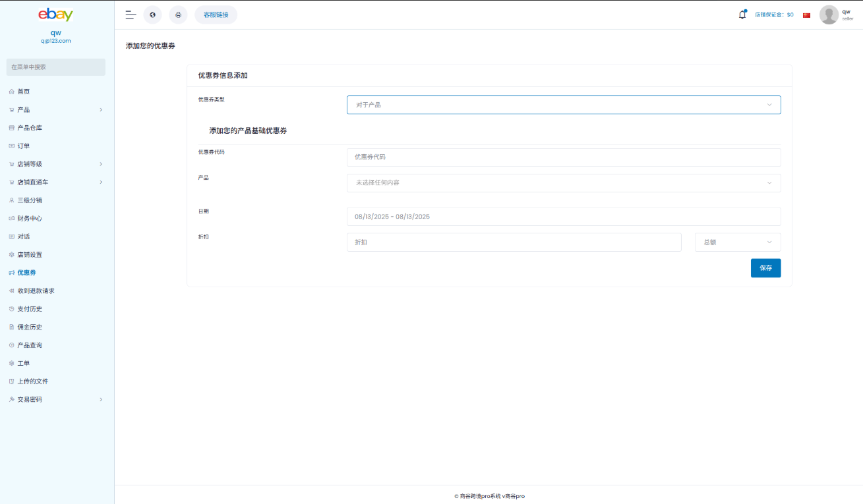Click the date range field
This screenshot has height=504, width=863.
[x=564, y=217]
